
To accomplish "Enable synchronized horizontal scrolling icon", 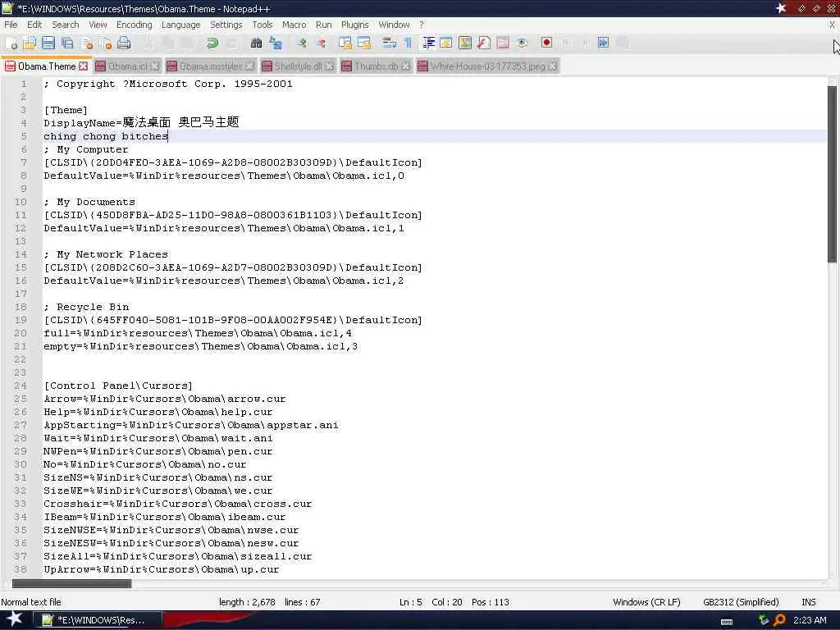I will click(x=364, y=43).
